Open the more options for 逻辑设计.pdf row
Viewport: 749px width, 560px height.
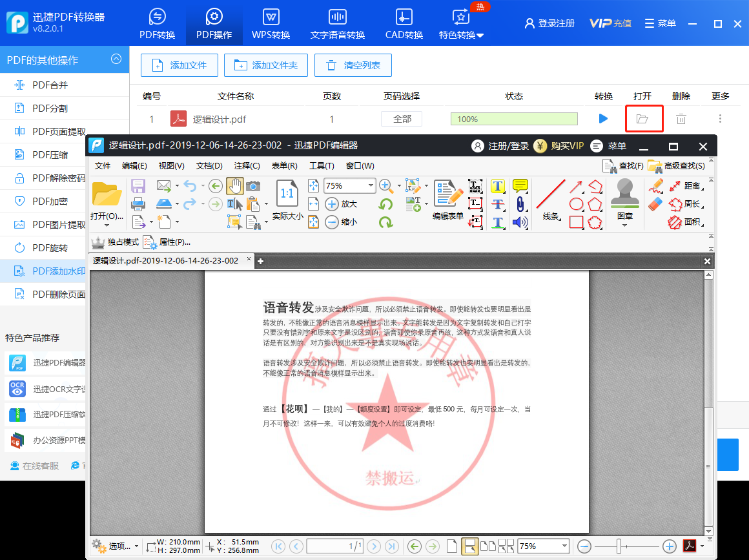tap(720, 118)
